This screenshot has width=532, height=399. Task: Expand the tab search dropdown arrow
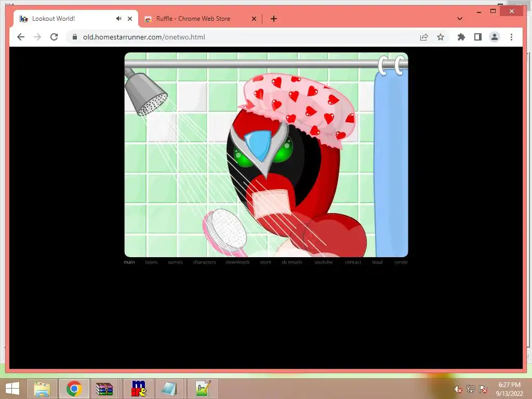[460, 19]
